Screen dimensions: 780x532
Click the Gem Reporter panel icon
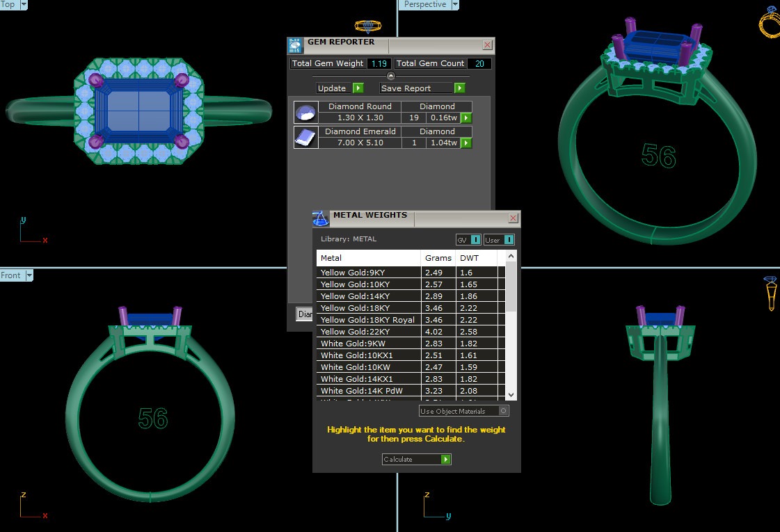[295, 46]
